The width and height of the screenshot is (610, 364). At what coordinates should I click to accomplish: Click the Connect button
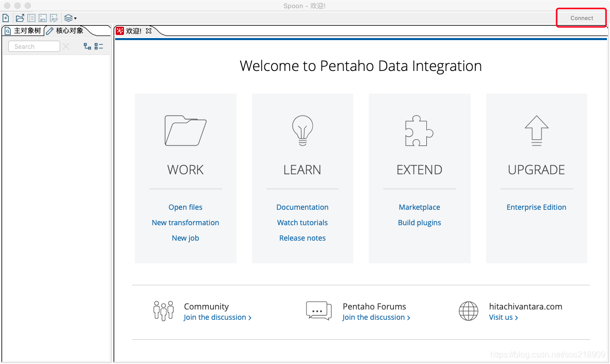pyautogui.click(x=582, y=18)
